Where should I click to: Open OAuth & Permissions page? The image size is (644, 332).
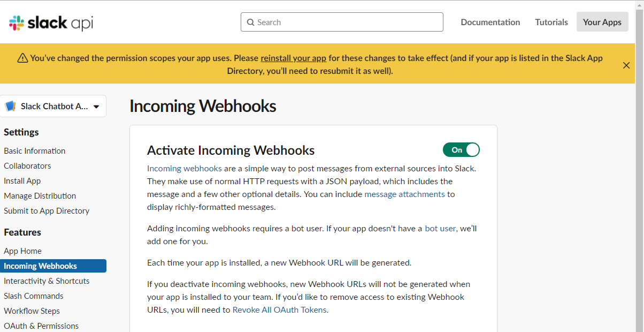click(41, 326)
